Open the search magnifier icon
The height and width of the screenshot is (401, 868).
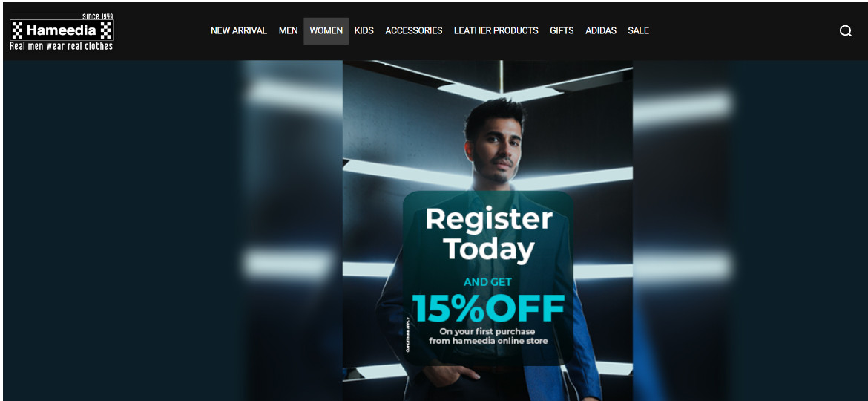(845, 31)
